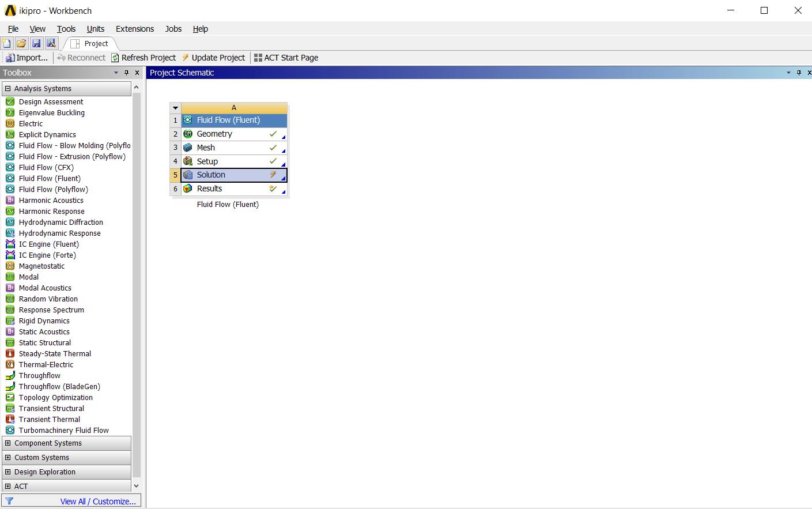
Task: Click the IC Engine (Fluent) icon
Action: [10, 244]
